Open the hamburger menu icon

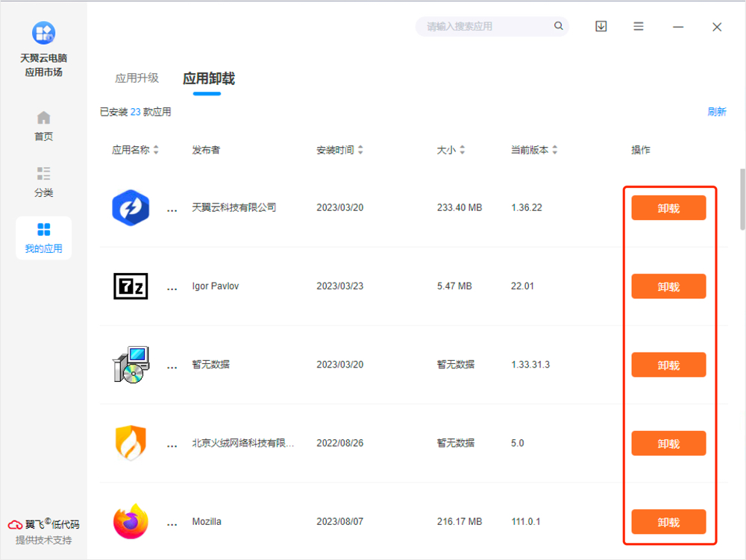(639, 26)
